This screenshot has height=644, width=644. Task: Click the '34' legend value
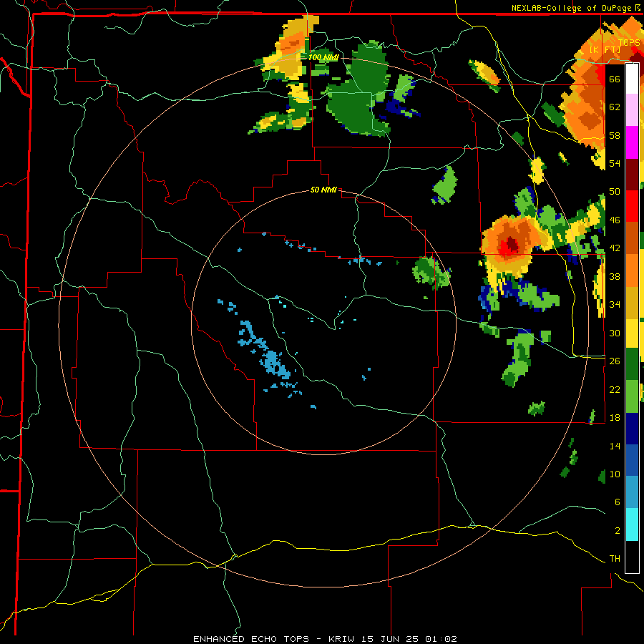[615, 304]
